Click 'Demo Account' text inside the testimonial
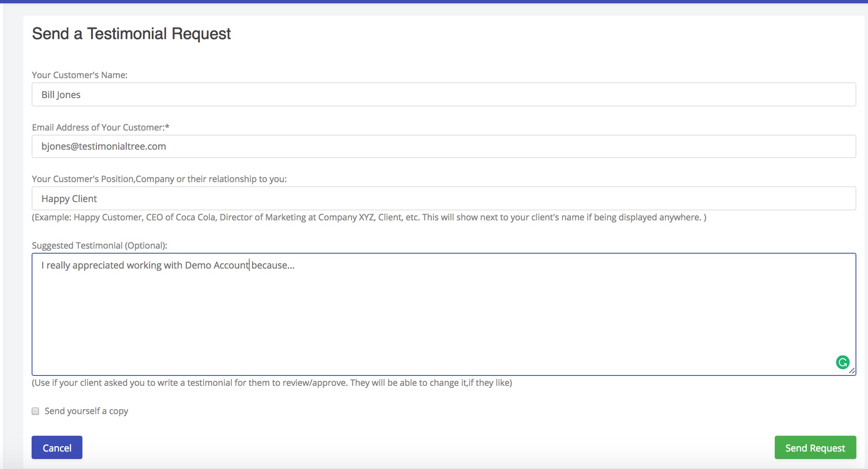The width and height of the screenshot is (868, 469). [216, 265]
